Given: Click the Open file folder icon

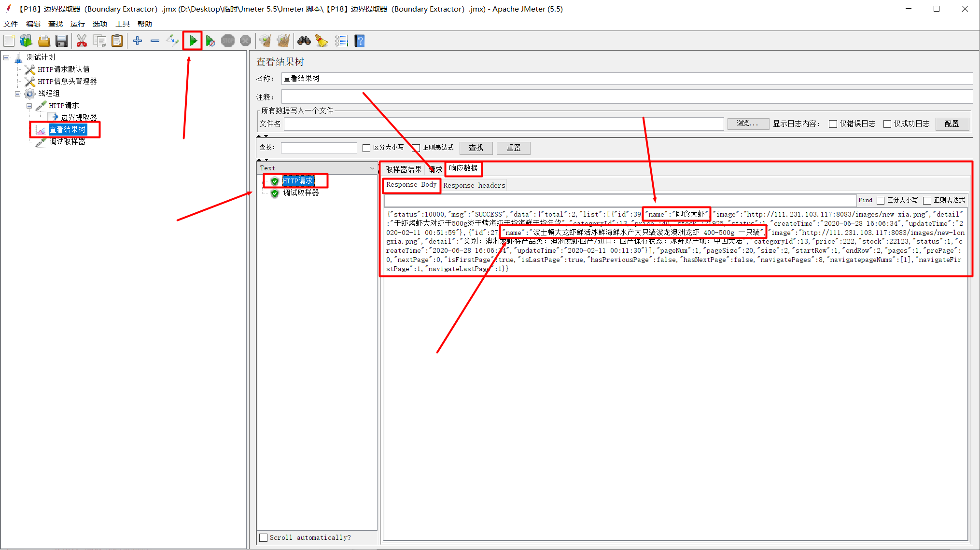Looking at the screenshot, I should pos(44,41).
